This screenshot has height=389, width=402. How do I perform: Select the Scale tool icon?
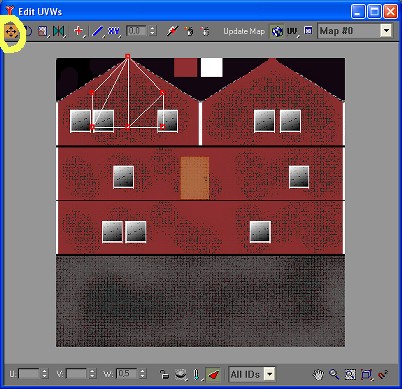point(42,31)
